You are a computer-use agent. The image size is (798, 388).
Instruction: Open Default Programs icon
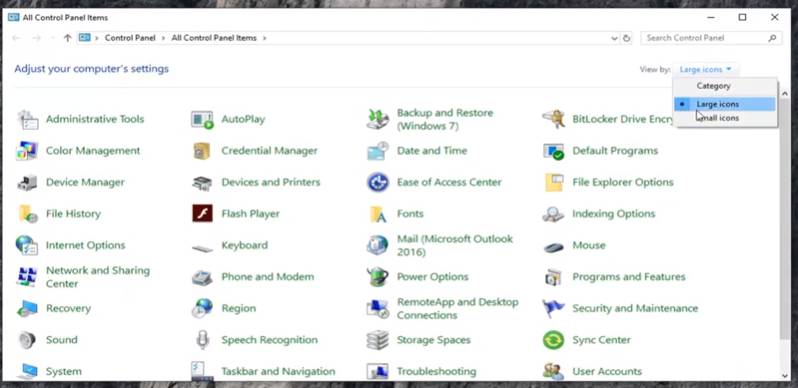coord(553,151)
